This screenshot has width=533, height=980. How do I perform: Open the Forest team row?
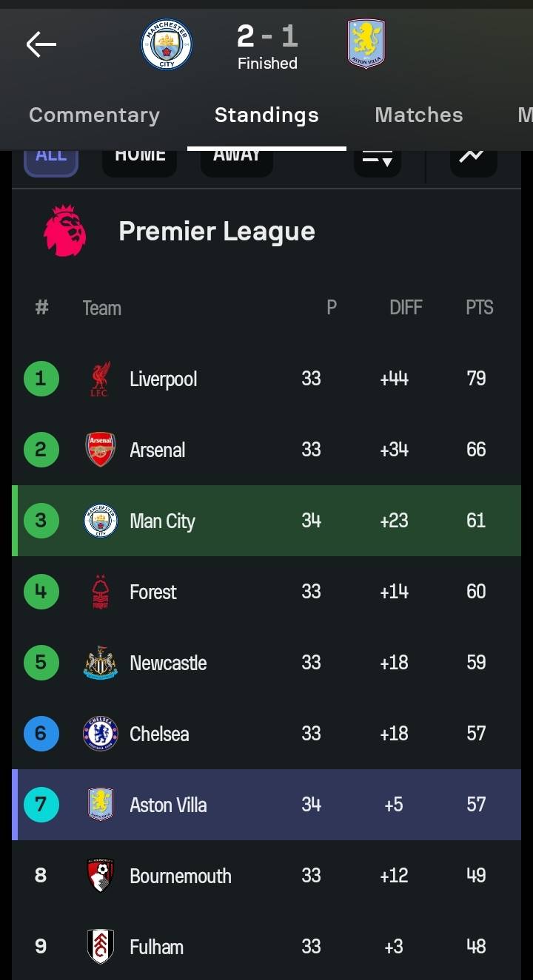click(266, 592)
